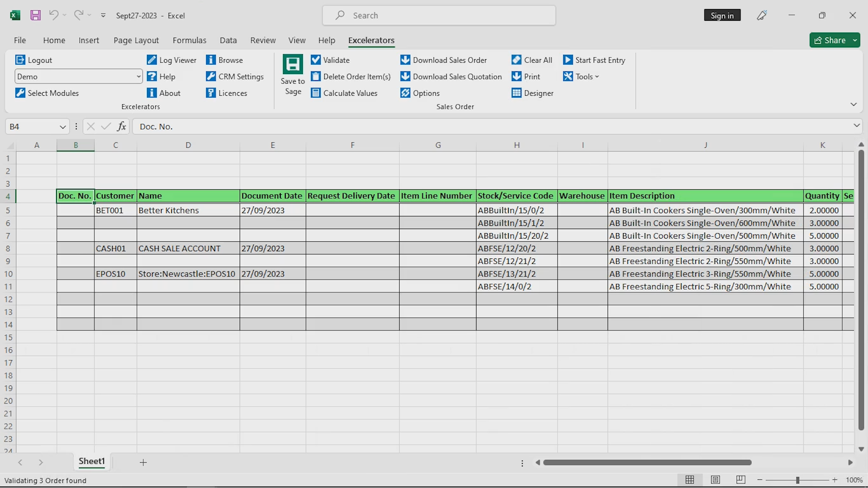Click Calculate Values
Viewport: 868px width, 488px height.
[x=344, y=93]
